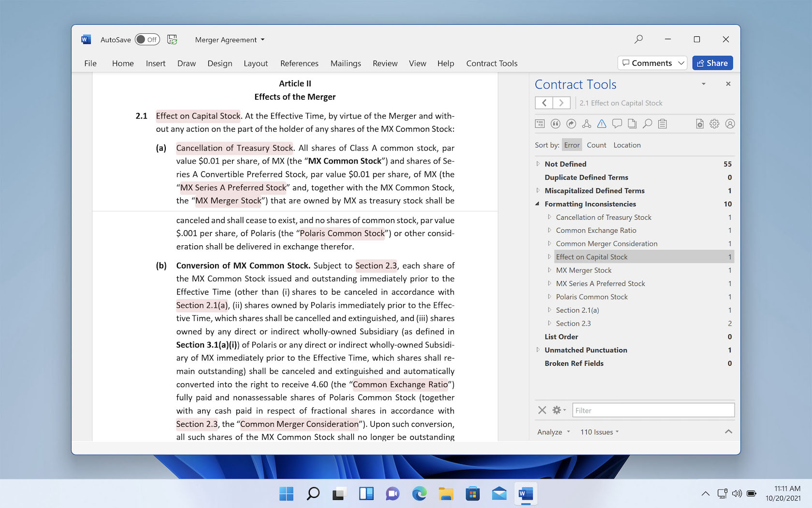Screen dimensions: 812x508
Task: Toggle AutoSave switch
Action: click(x=147, y=40)
